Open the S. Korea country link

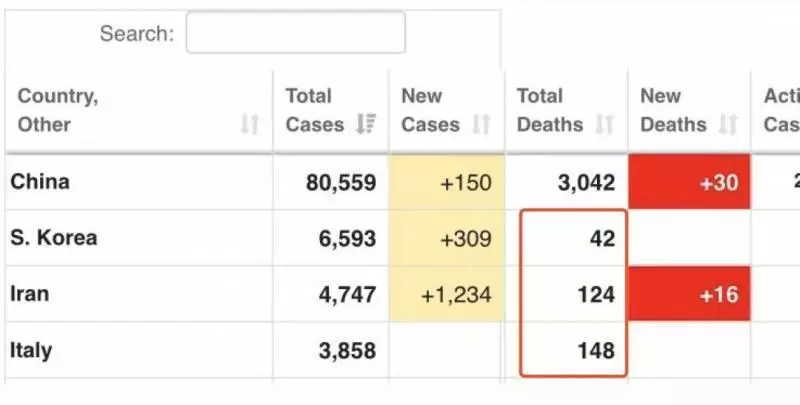click(54, 238)
